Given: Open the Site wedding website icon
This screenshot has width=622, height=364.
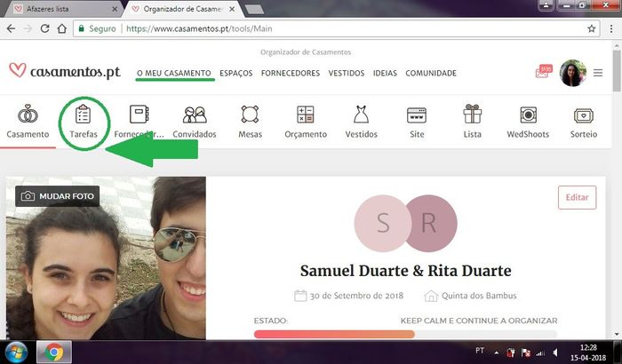Looking at the screenshot, I should (416, 116).
